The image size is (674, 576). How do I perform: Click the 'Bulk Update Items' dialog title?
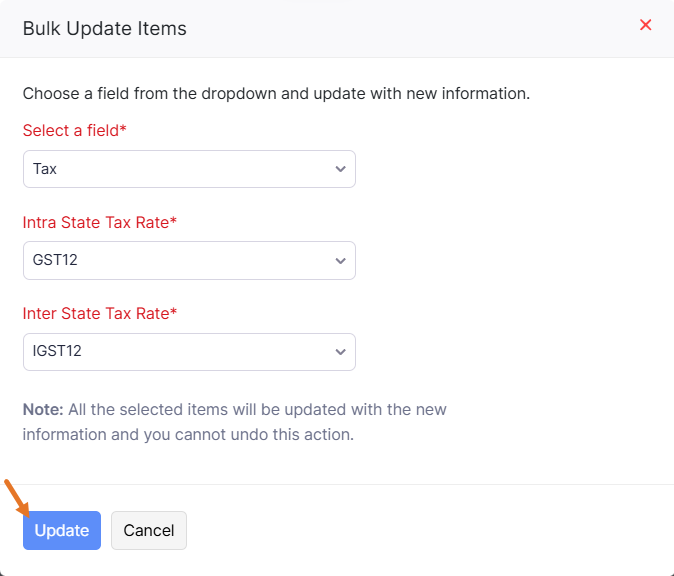pos(104,28)
